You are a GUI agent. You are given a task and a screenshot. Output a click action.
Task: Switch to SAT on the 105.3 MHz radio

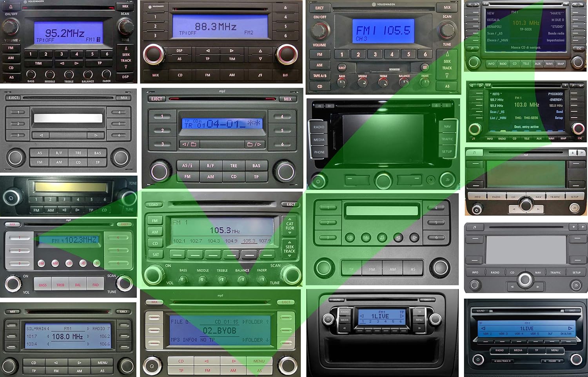(x=155, y=254)
